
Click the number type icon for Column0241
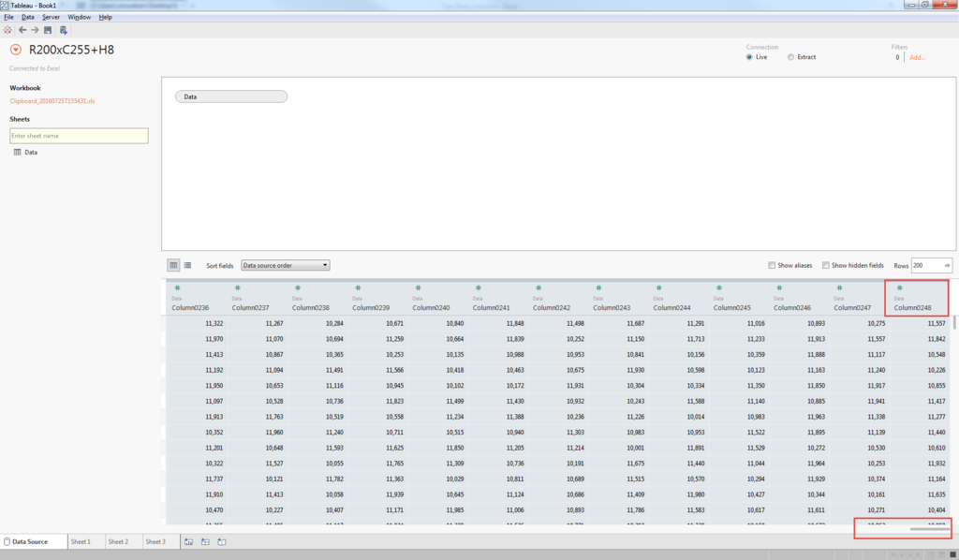click(479, 287)
